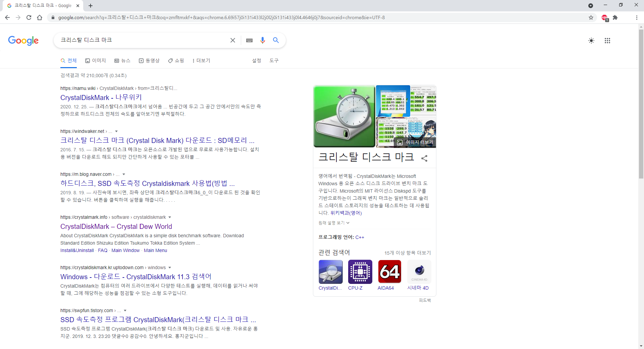
Task: Expand the m.blog.naver.com result options arrow
Action: coord(124,174)
